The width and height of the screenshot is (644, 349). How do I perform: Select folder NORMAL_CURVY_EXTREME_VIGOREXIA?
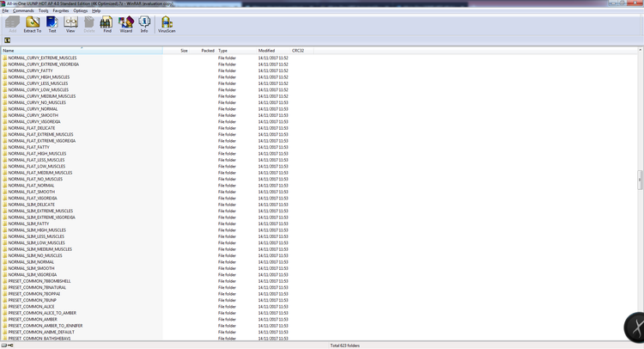(x=44, y=64)
